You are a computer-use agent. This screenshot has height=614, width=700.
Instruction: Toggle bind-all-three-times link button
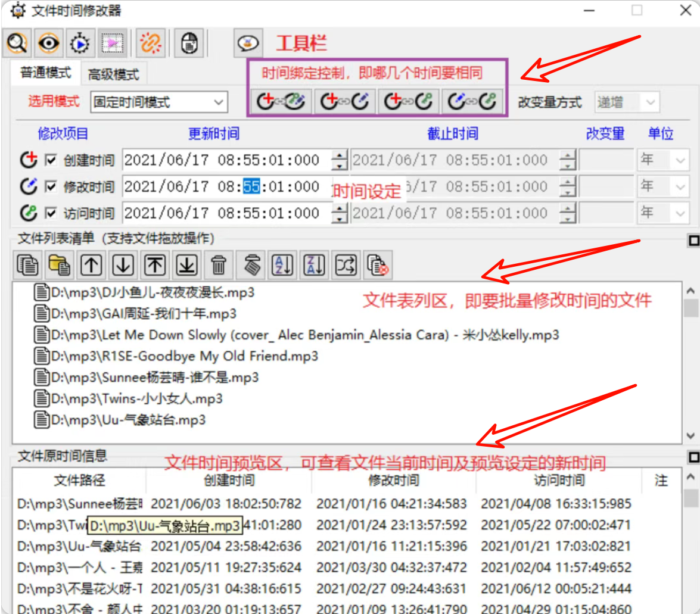point(281,102)
